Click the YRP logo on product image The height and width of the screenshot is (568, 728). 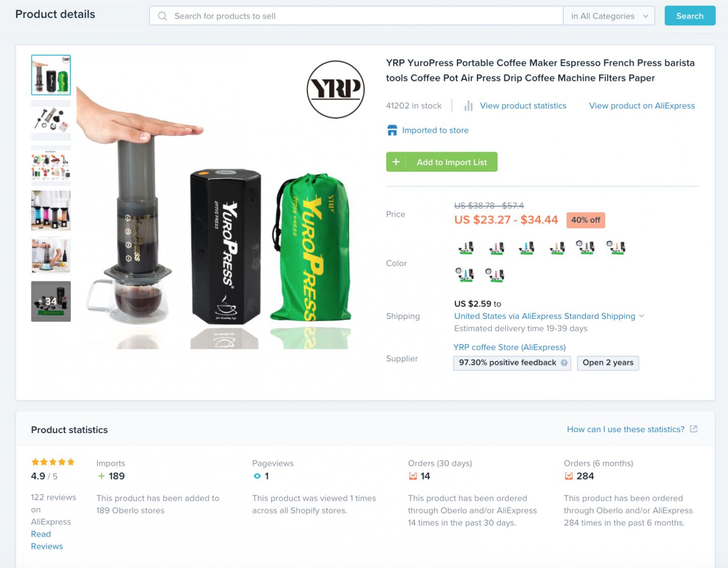tap(336, 89)
